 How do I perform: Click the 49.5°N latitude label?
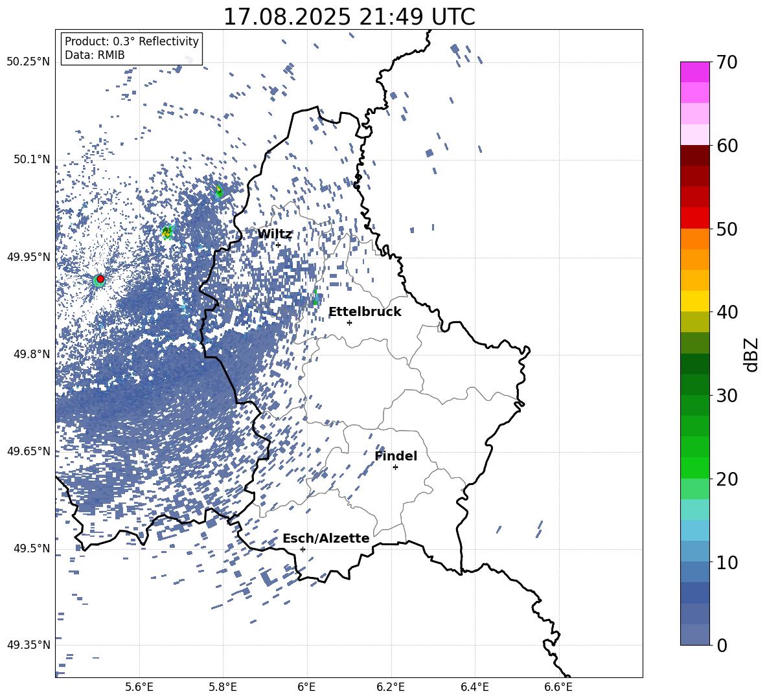click(32, 548)
